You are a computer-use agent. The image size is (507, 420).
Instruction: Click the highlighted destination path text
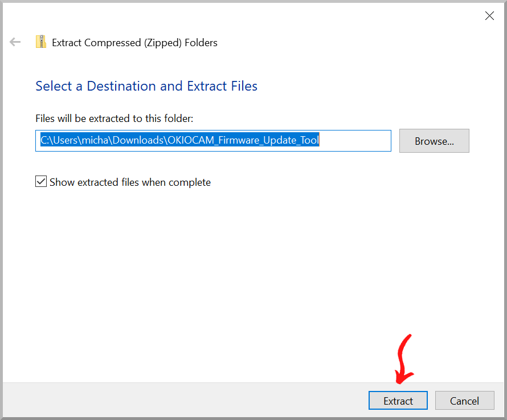point(179,140)
